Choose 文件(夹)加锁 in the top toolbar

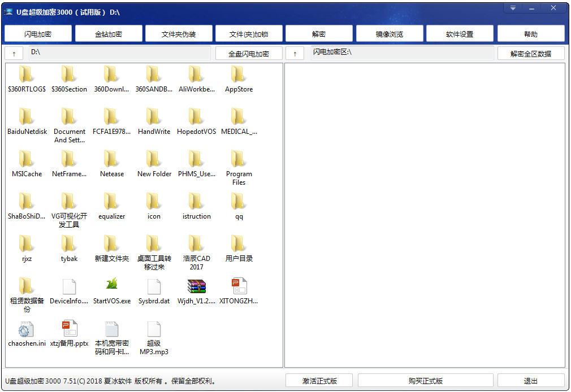[249, 34]
